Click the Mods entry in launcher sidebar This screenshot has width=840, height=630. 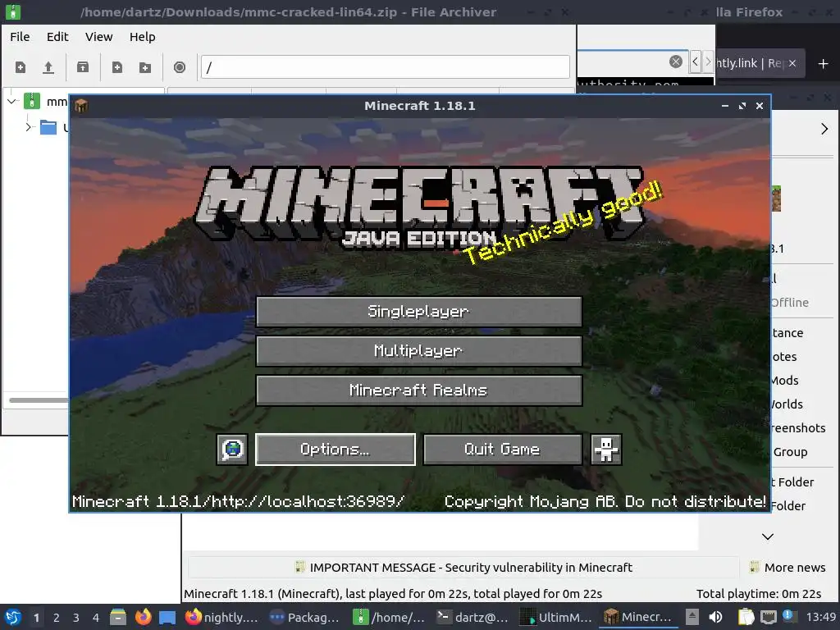coord(784,381)
